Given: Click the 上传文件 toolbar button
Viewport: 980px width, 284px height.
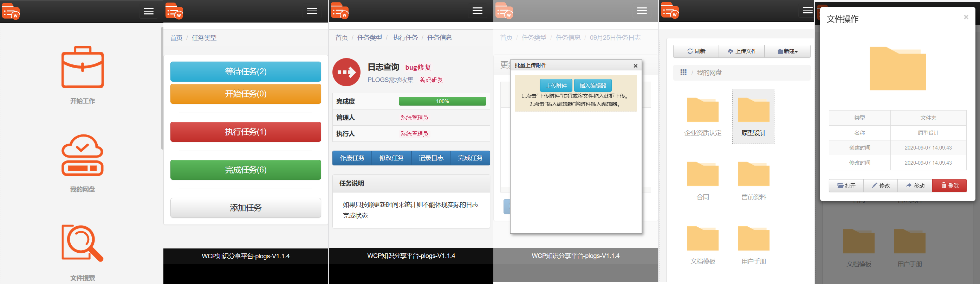Looking at the screenshot, I should pos(742,51).
